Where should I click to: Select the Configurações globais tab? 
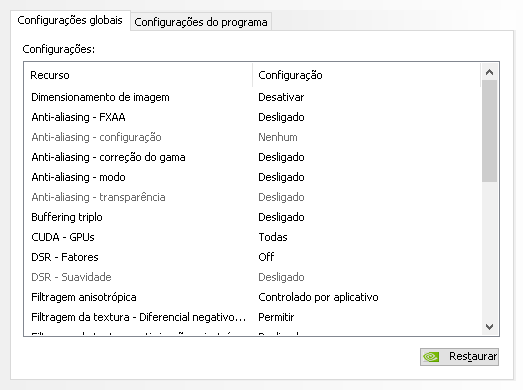coord(70,20)
